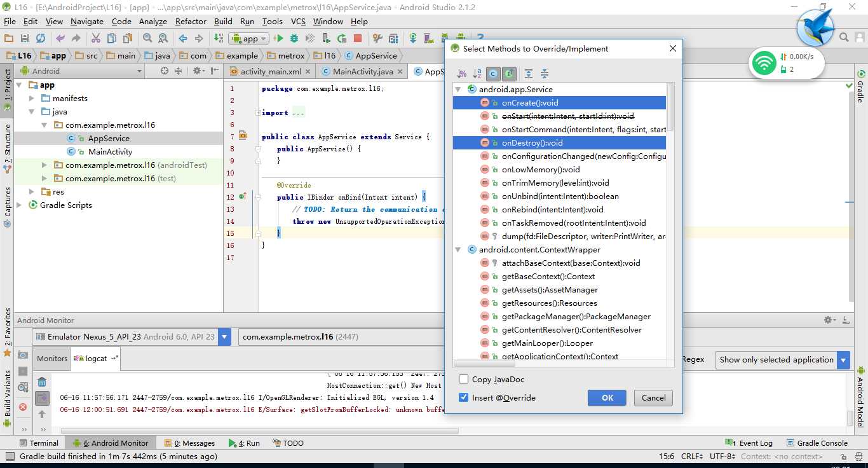Open the VCS menu

(x=298, y=21)
